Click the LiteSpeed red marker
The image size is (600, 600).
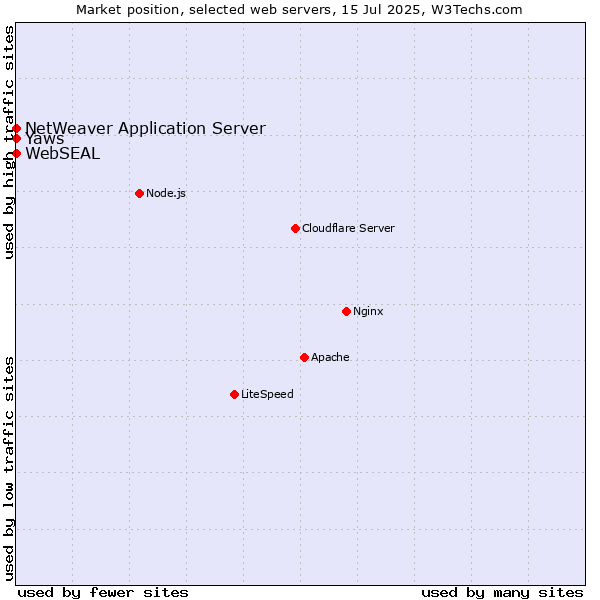[x=235, y=395]
